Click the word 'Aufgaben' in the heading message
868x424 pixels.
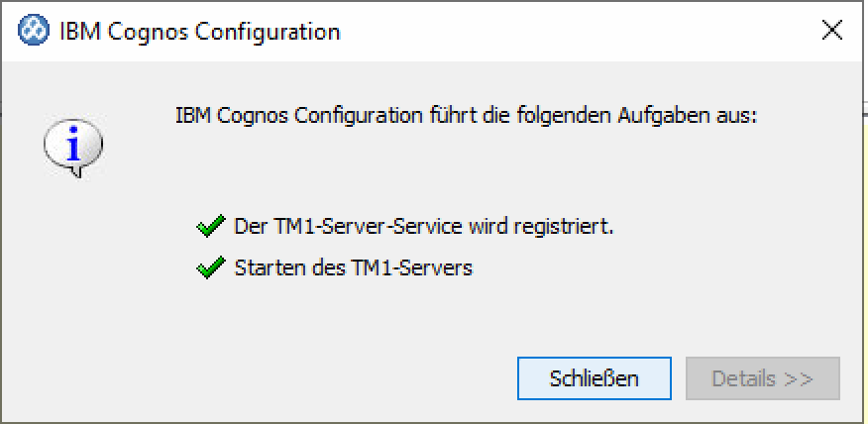click(x=676, y=115)
